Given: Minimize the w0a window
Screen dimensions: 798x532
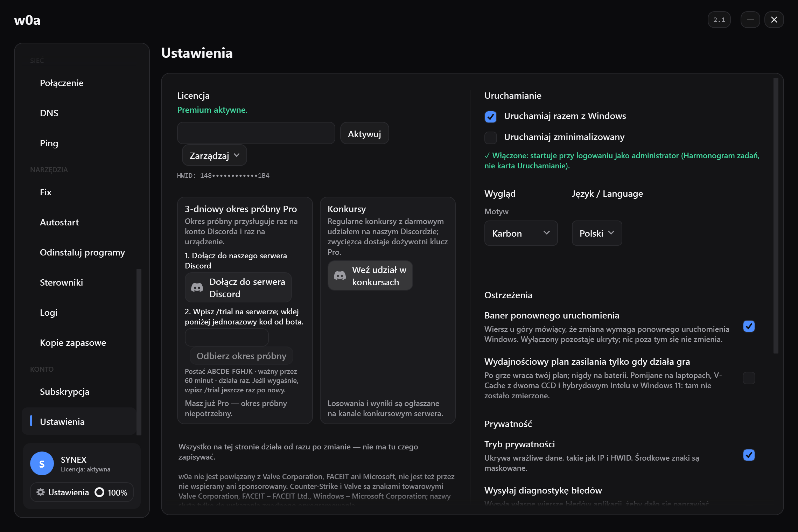Looking at the screenshot, I should (750, 20).
